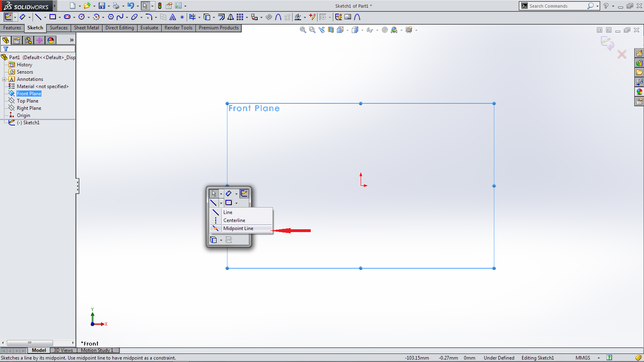Open the rectangle dropdown arrow in the popup

pos(236,203)
